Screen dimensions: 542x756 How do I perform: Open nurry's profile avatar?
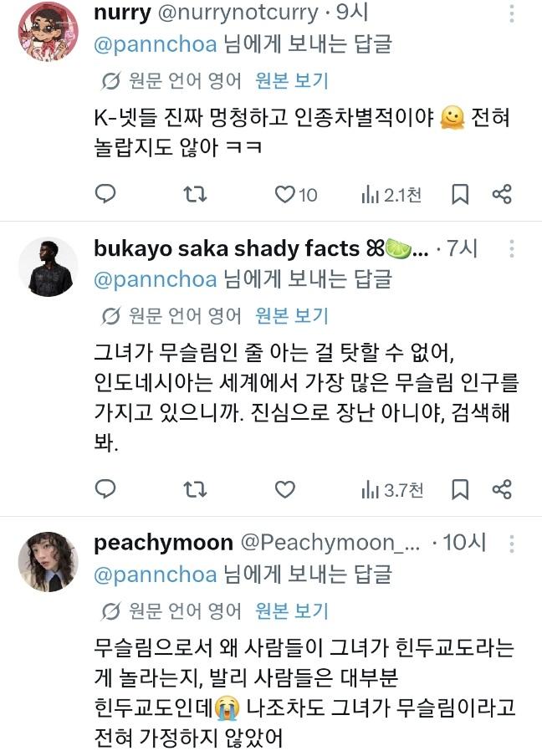49,31
